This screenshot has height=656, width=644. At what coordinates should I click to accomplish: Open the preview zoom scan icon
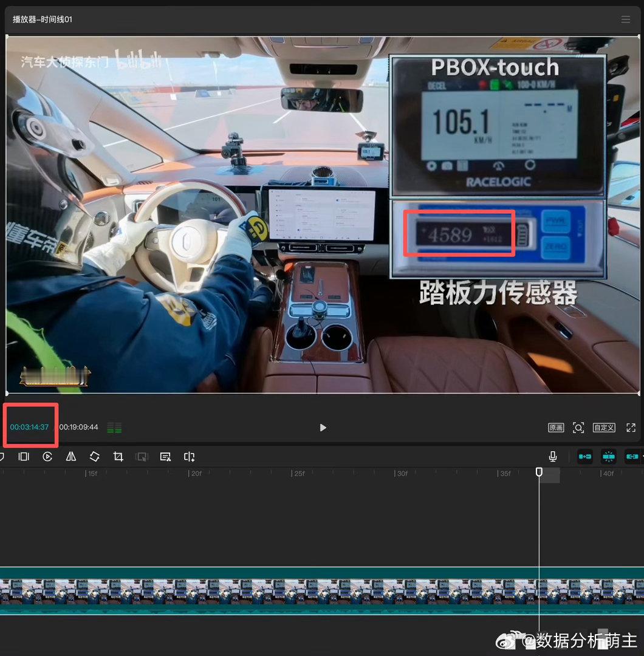pos(578,428)
